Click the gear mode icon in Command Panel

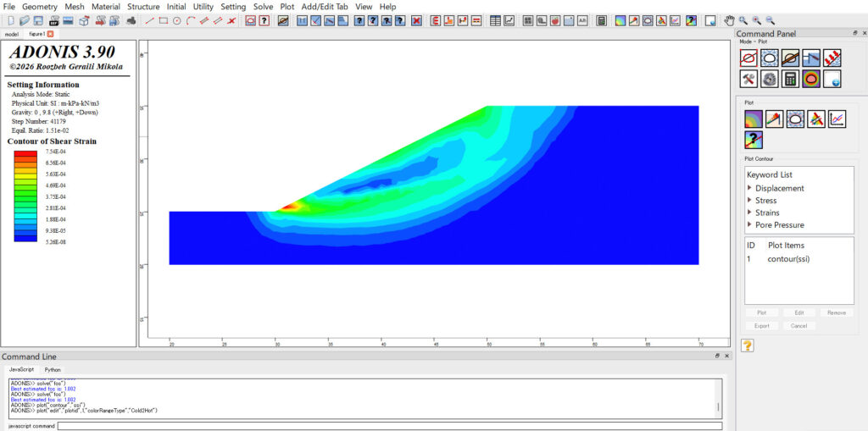[x=769, y=79]
